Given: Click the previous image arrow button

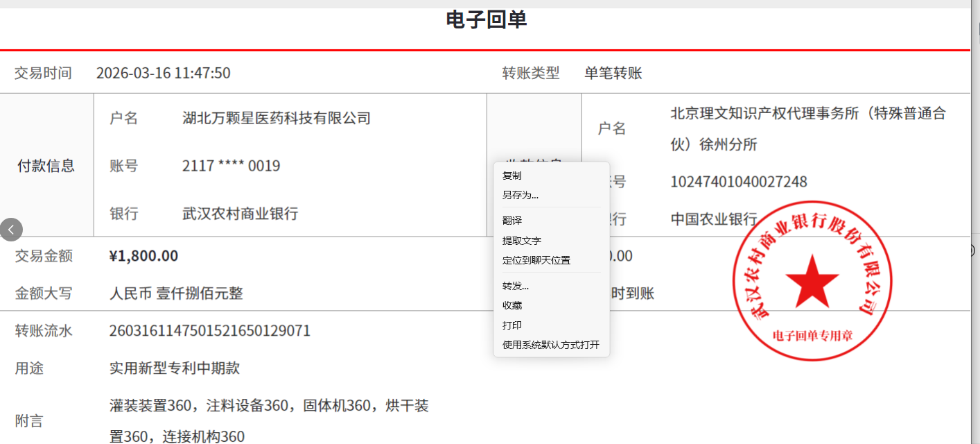Looking at the screenshot, I should pos(11,230).
